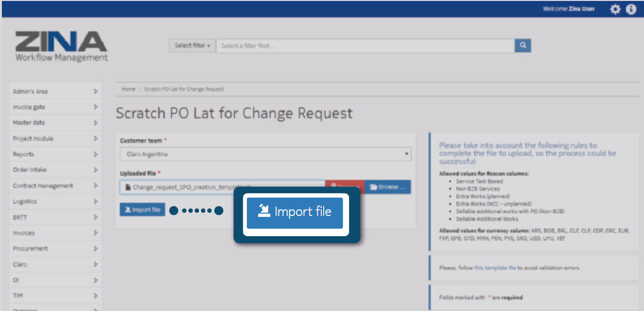Click the ZINA Workflow Management logo
Screen dimensions: 644x311
tap(61, 47)
